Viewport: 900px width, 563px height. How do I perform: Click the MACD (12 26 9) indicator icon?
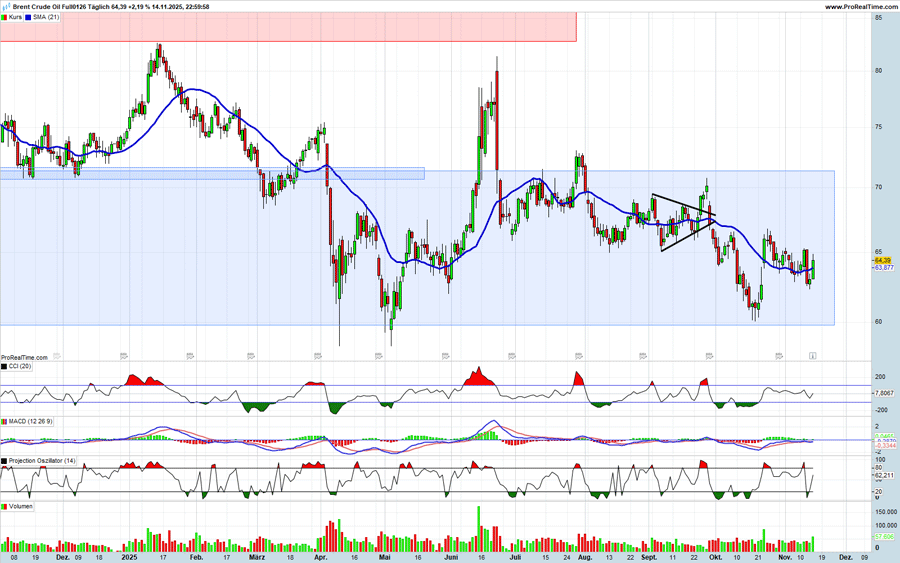4,422
